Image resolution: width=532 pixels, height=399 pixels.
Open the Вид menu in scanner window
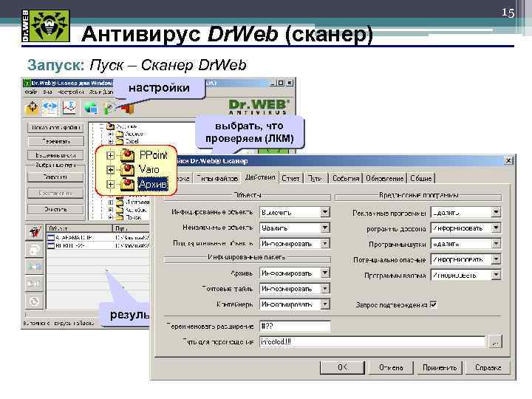[x=47, y=92]
